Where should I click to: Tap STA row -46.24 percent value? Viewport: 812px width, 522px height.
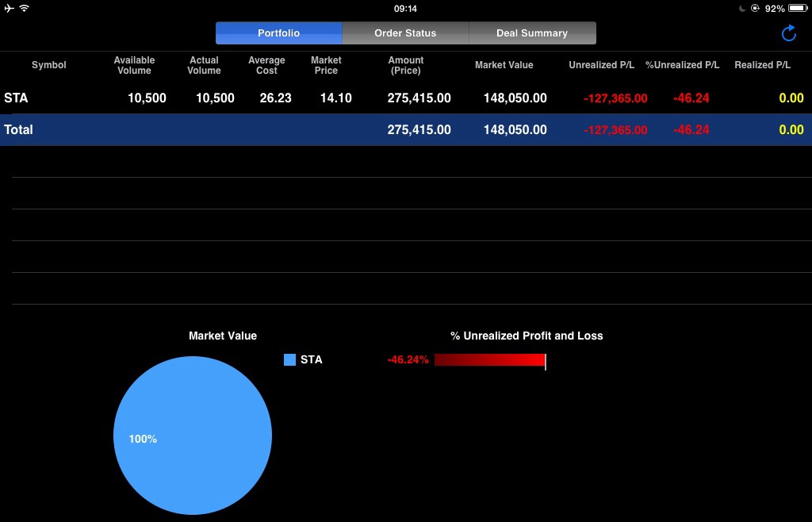click(x=691, y=98)
